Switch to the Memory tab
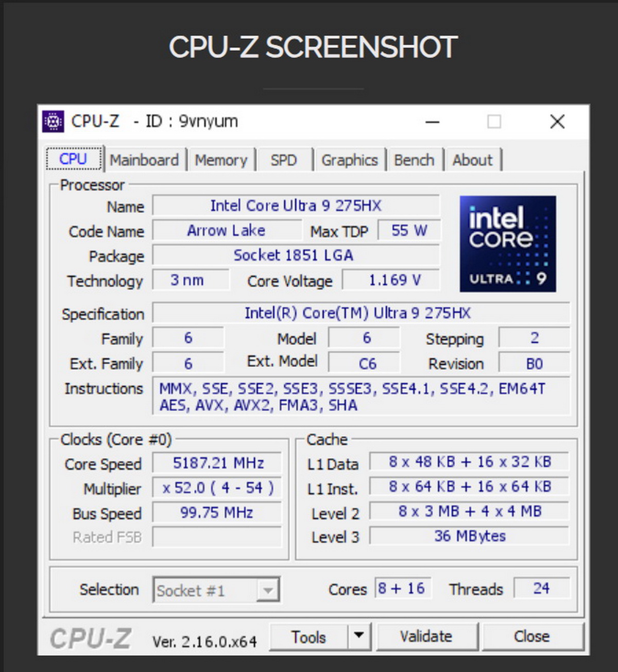The height and width of the screenshot is (672, 618). click(x=221, y=160)
